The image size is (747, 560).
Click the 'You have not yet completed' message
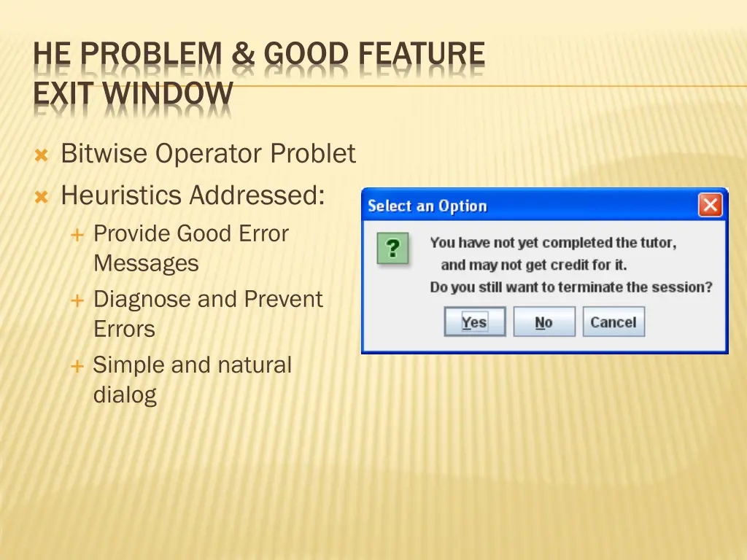(x=552, y=243)
